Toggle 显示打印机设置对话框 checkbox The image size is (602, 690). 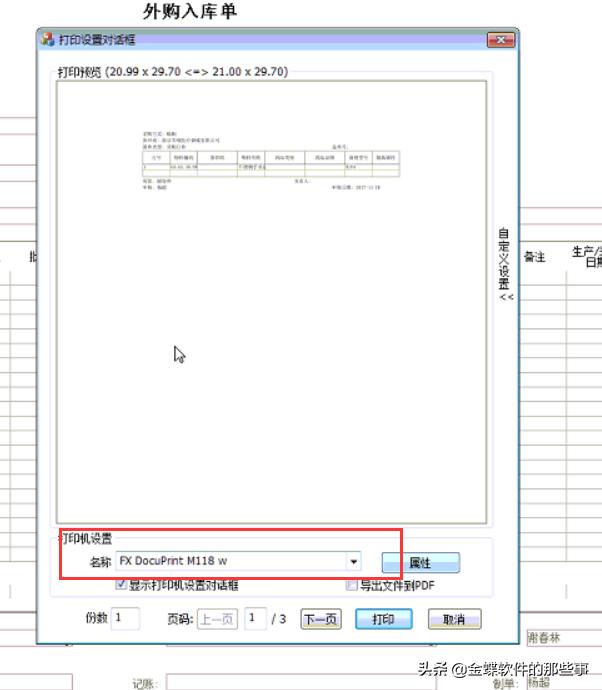(121, 585)
